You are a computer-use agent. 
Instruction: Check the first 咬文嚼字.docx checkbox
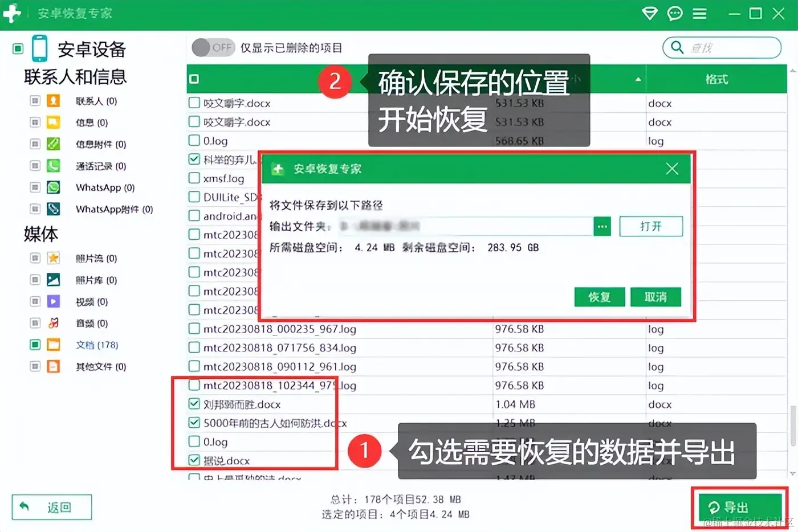[194, 103]
